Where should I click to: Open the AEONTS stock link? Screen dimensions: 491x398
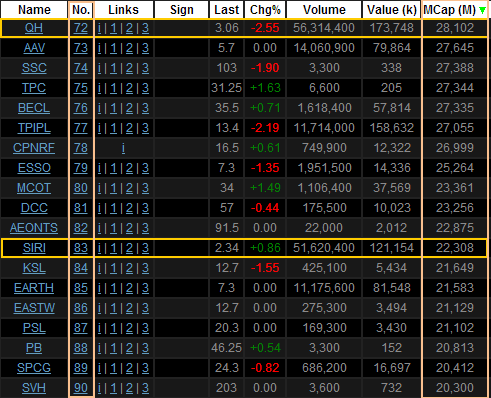(x=34, y=228)
